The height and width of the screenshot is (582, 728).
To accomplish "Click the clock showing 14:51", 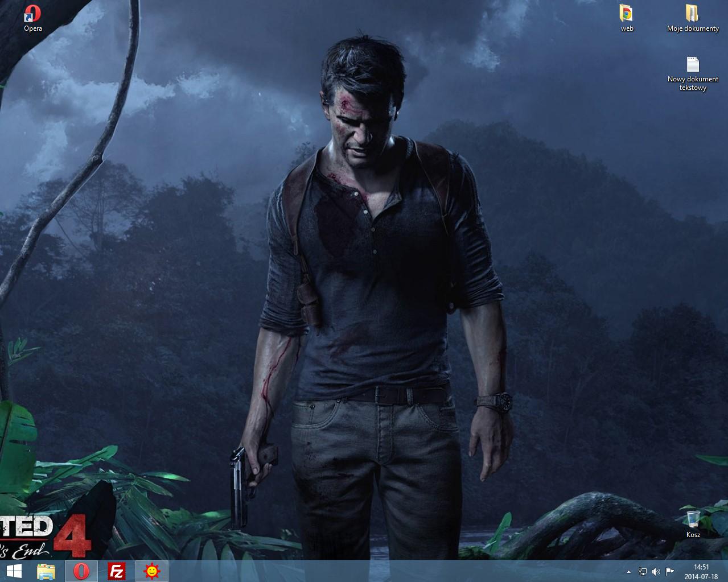I will [701, 567].
